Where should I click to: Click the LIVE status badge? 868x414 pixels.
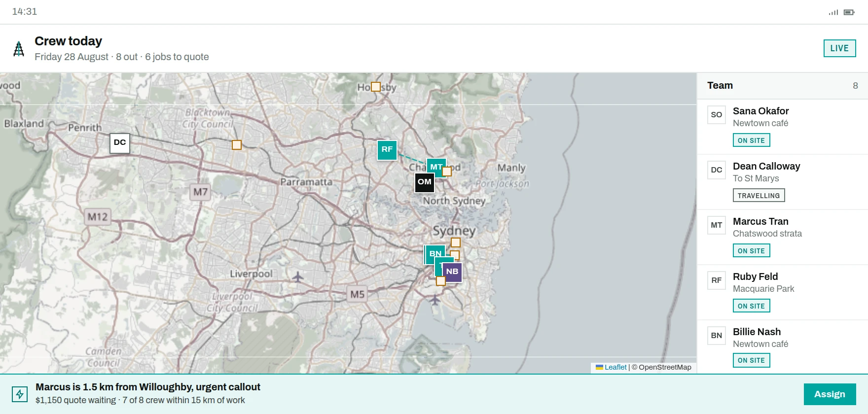[x=839, y=48]
